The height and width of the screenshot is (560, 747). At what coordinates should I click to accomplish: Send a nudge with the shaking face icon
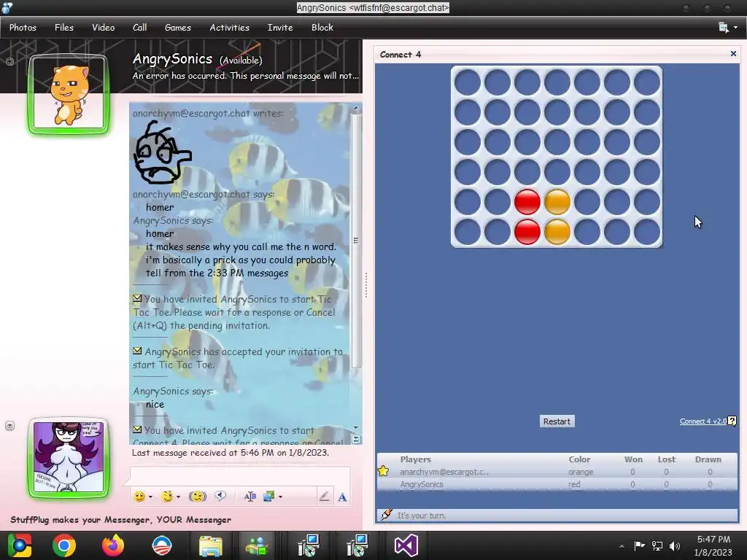[x=197, y=497]
